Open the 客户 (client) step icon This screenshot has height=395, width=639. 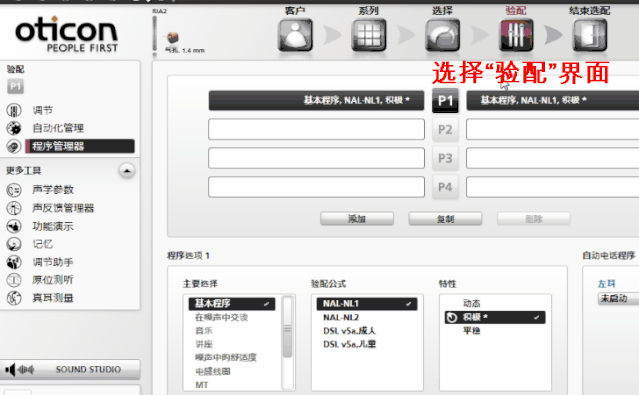[x=295, y=35]
